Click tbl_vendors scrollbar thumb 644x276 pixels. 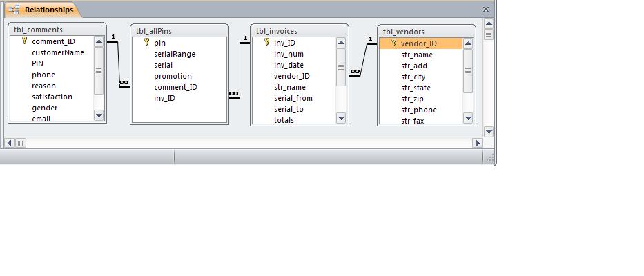tap(468, 70)
